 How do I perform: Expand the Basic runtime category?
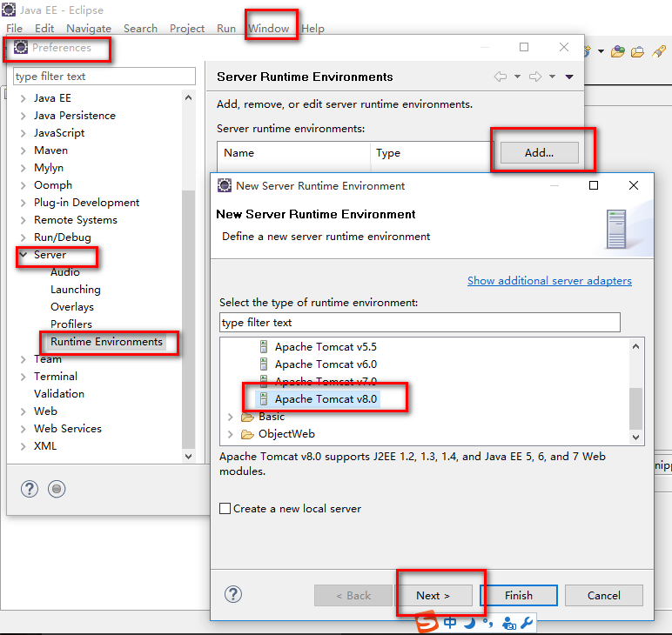pos(230,417)
